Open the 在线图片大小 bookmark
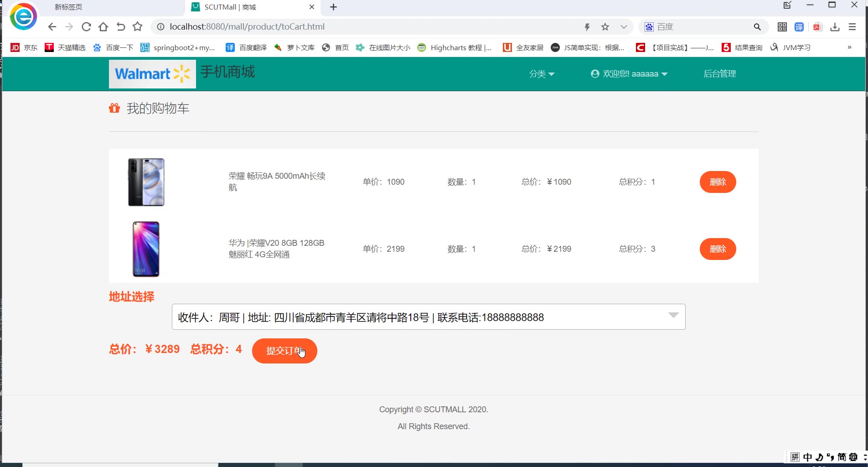This screenshot has width=868, height=467. (383, 47)
